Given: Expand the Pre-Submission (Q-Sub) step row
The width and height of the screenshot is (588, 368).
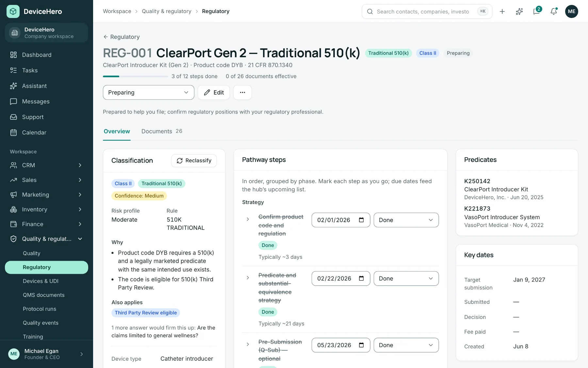Looking at the screenshot, I should tap(248, 344).
